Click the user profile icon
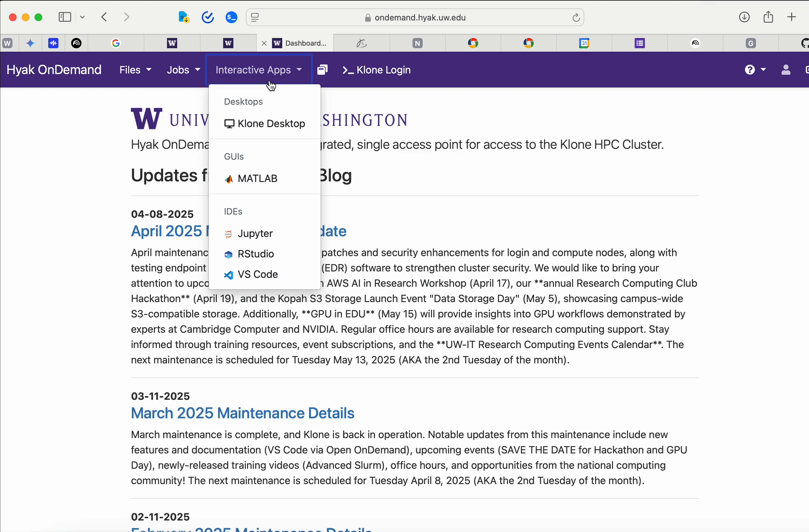Image resolution: width=809 pixels, height=532 pixels. (x=786, y=70)
